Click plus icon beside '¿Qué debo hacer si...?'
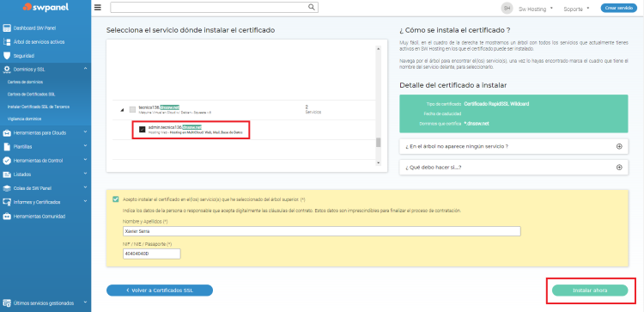644x312 pixels. 619,168
